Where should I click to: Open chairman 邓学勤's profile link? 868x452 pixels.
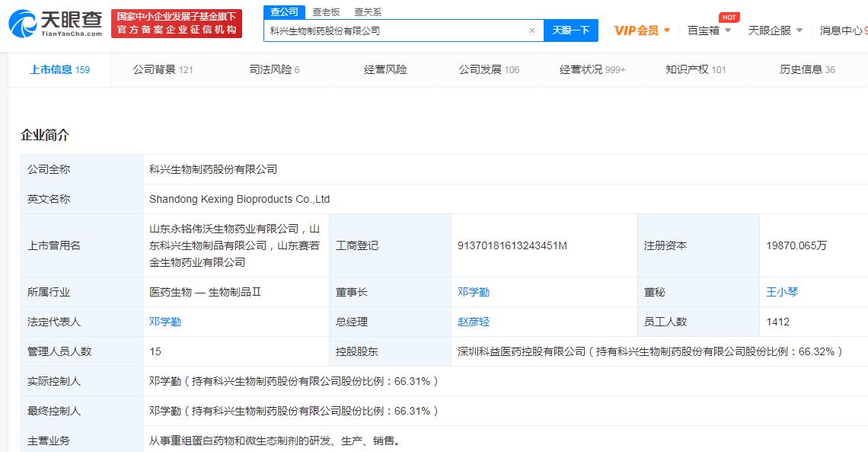[473, 292]
